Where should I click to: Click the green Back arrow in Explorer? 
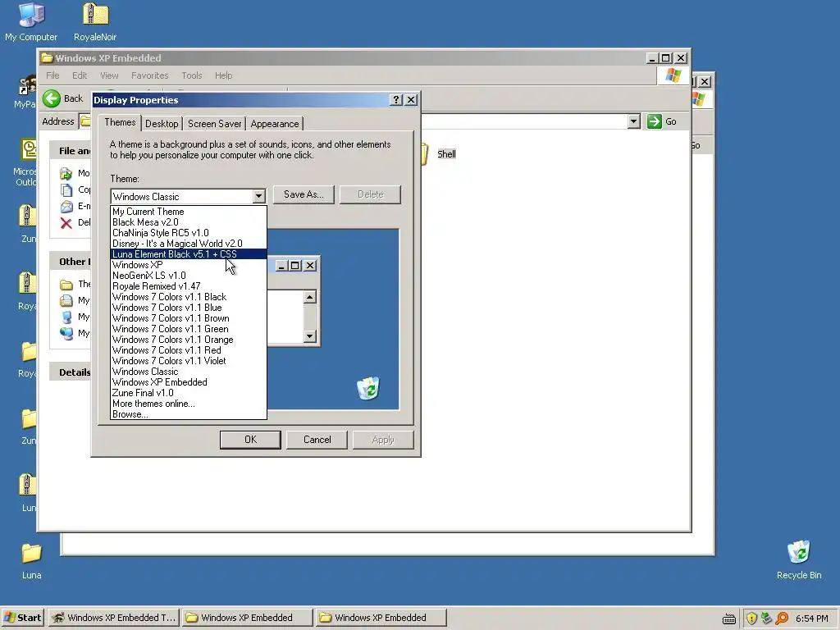52,98
